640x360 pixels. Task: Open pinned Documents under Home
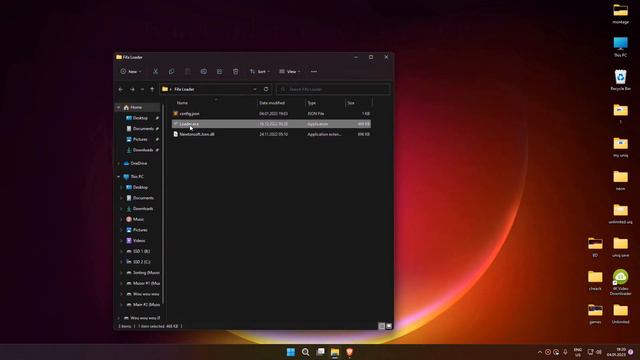point(142,129)
